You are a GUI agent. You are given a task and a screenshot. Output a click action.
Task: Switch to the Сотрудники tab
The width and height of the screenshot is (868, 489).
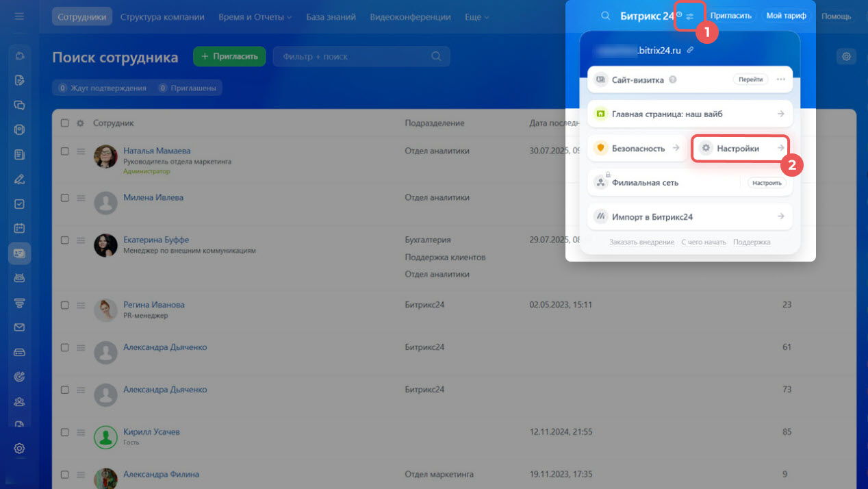pyautogui.click(x=82, y=16)
